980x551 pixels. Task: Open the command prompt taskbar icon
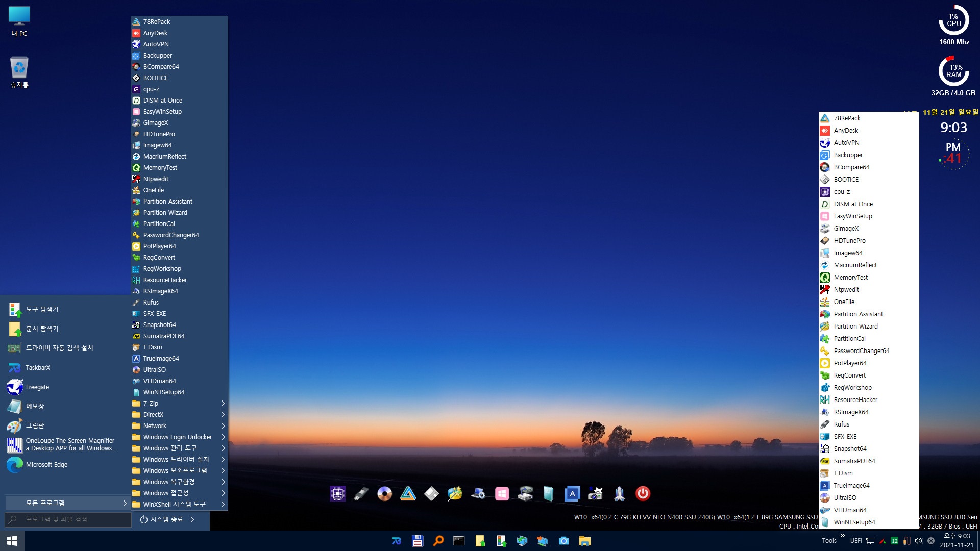459,541
